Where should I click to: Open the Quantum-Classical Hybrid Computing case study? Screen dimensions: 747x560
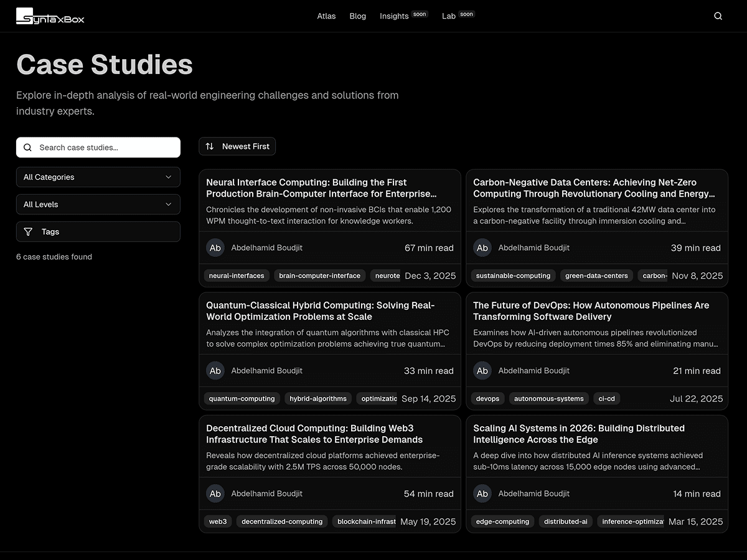(321, 310)
